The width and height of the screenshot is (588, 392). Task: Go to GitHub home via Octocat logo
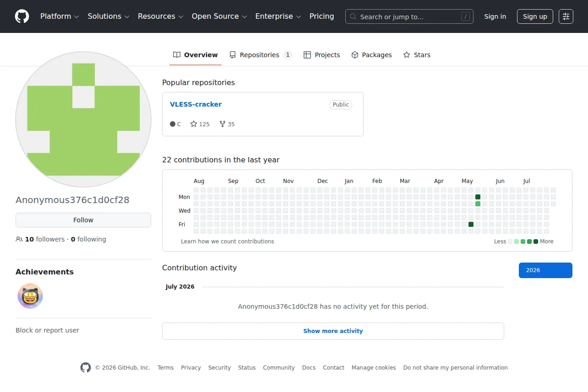[22, 16]
